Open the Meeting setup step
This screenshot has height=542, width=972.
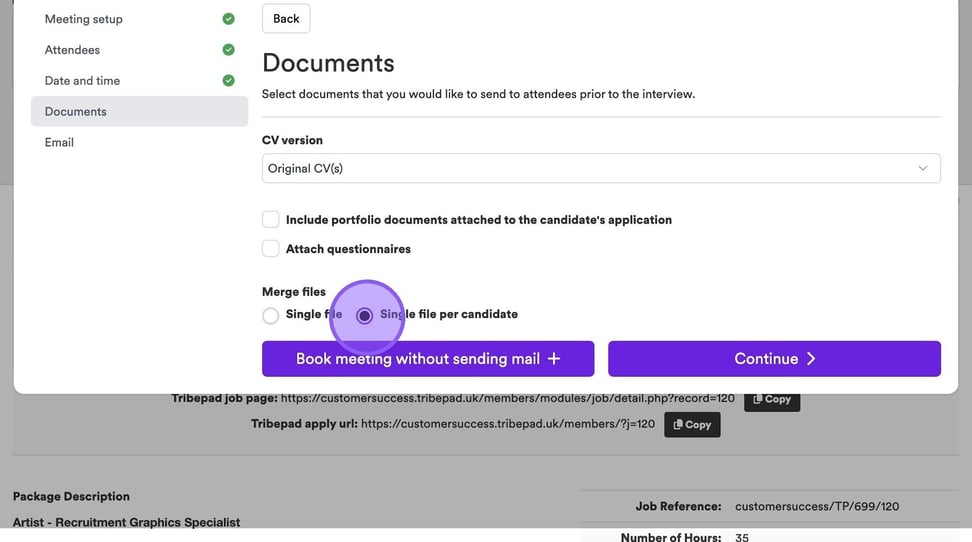pos(84,19)
